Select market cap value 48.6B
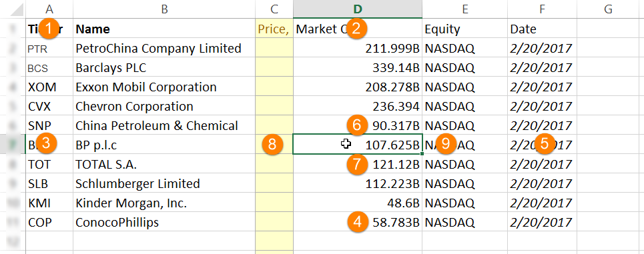Image resolution: width=644 pixels, height=254 pixels. [x=358, y=203]
